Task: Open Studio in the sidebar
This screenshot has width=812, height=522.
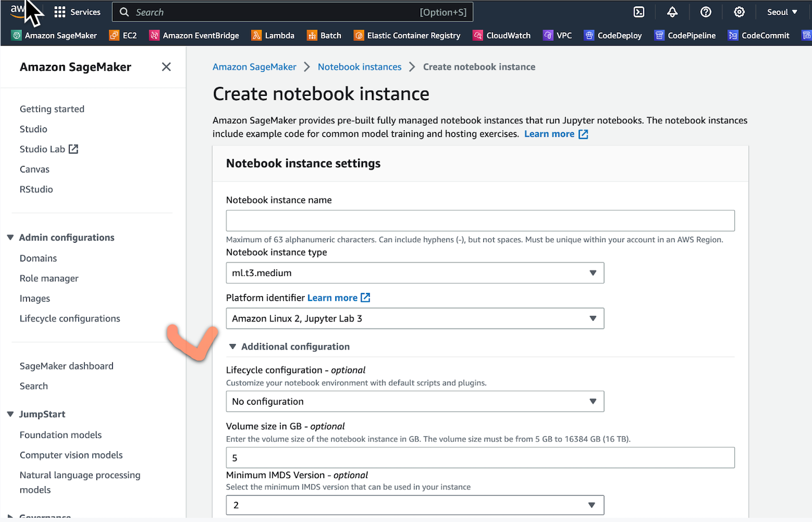Action: pos(33,129)
